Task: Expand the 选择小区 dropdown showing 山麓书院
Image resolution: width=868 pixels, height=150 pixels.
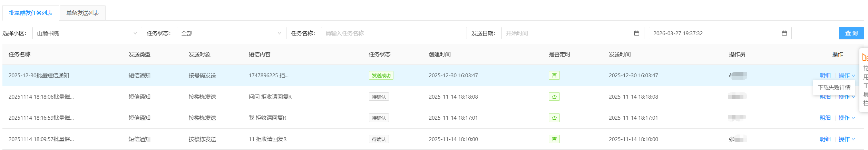Action: pyautogui.click(x=87, y=33)
